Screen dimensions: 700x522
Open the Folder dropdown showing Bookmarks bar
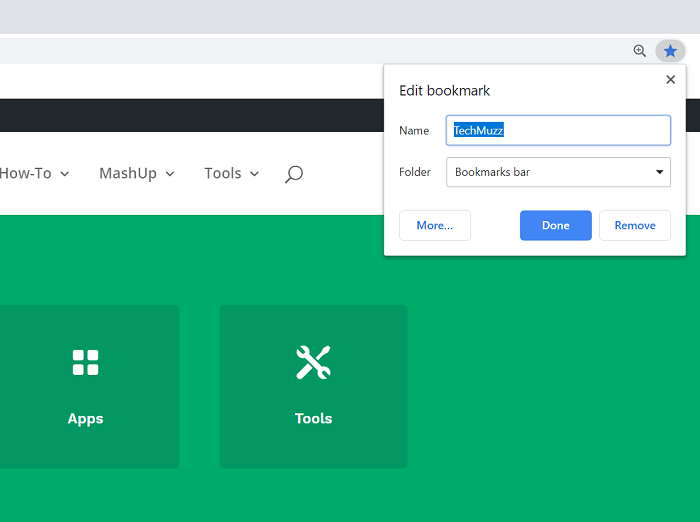[x=558, y=172]
